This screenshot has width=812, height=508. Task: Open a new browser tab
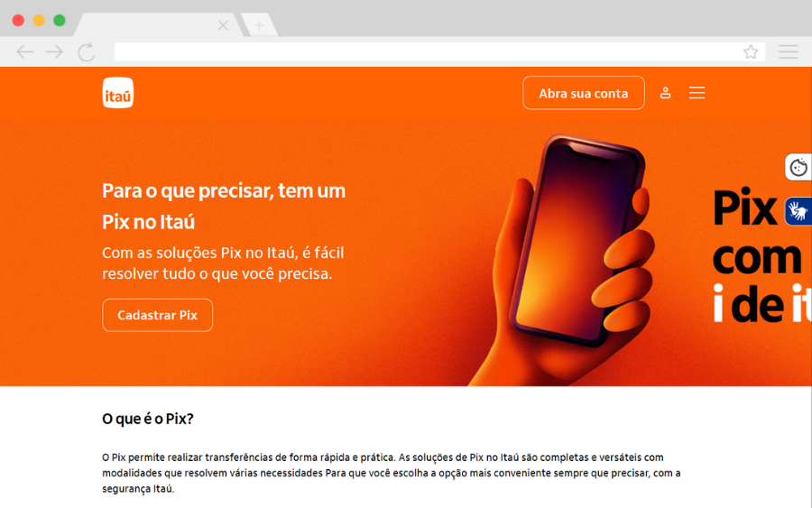tap(260, 25)
